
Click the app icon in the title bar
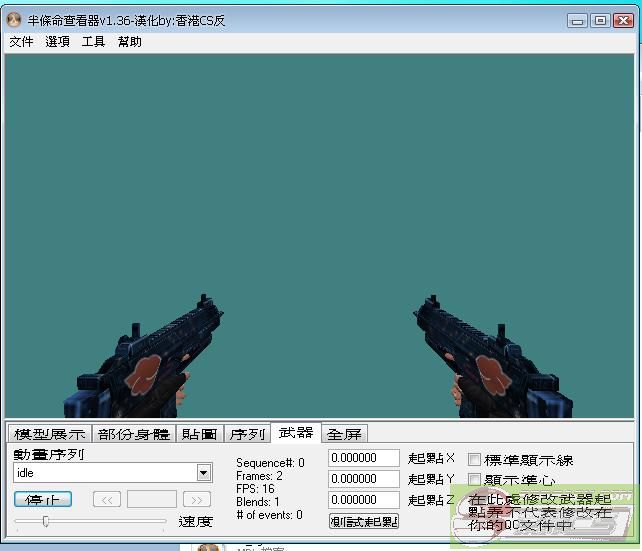[x=15, y=20]
